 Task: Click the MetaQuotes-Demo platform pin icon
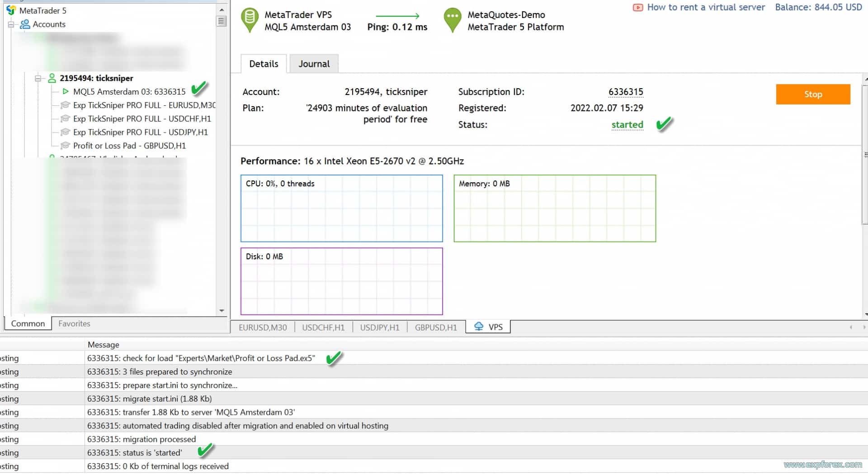[453, 20]
